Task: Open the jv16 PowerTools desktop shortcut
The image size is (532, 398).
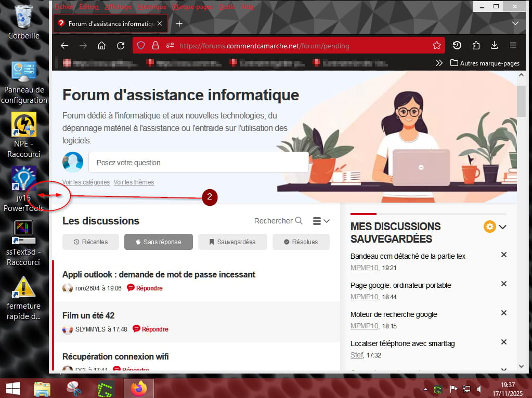Action: [24, 180]
